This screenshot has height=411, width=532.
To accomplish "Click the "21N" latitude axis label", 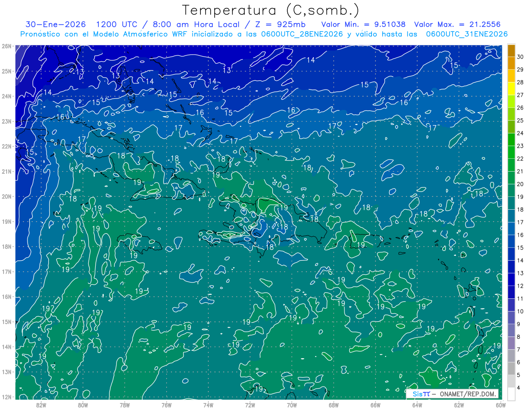I will [x=7, y=172].
